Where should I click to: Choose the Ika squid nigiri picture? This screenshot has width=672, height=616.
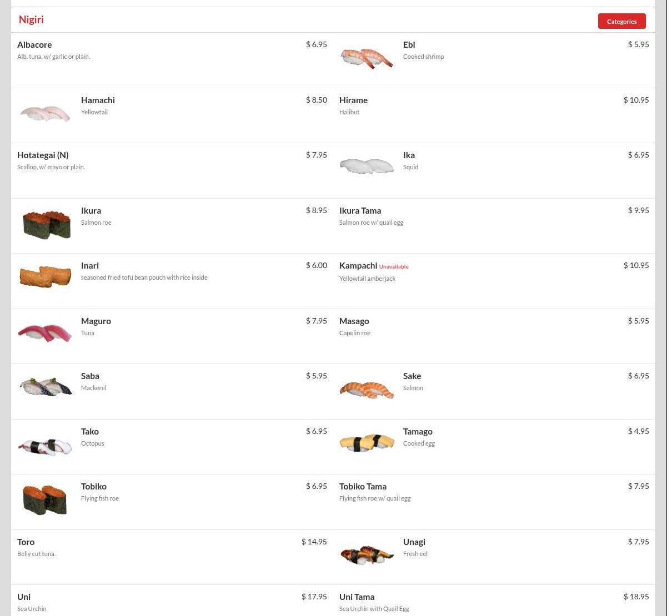click(367, 166)
